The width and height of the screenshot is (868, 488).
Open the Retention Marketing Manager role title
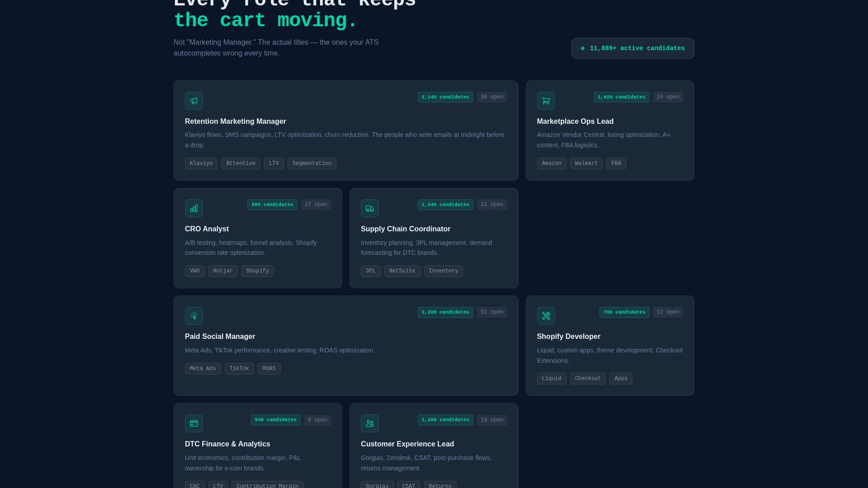pyautogui.click(x=235, y=122)
